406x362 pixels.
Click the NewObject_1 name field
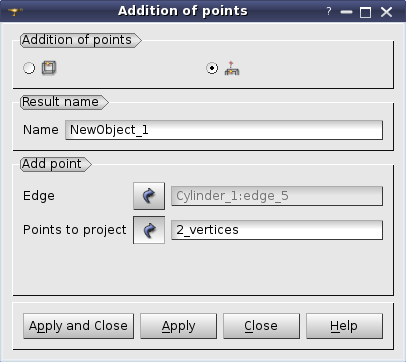(x=224, y=130)
